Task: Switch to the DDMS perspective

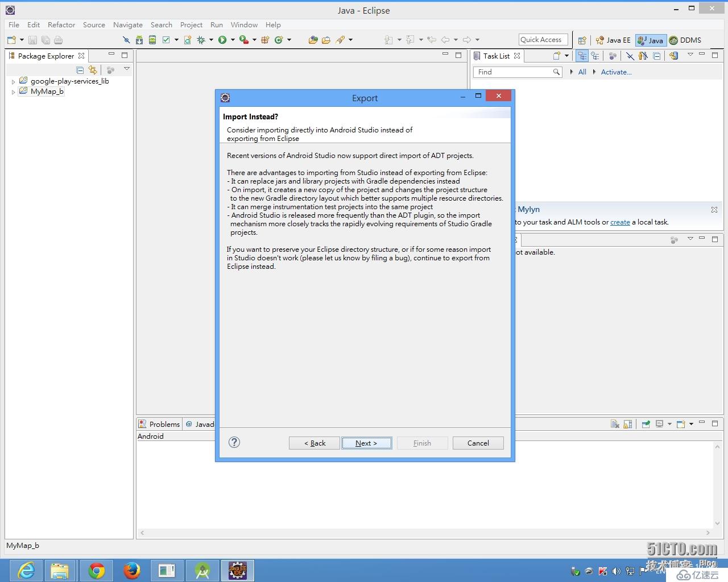Action: point(685,40)
